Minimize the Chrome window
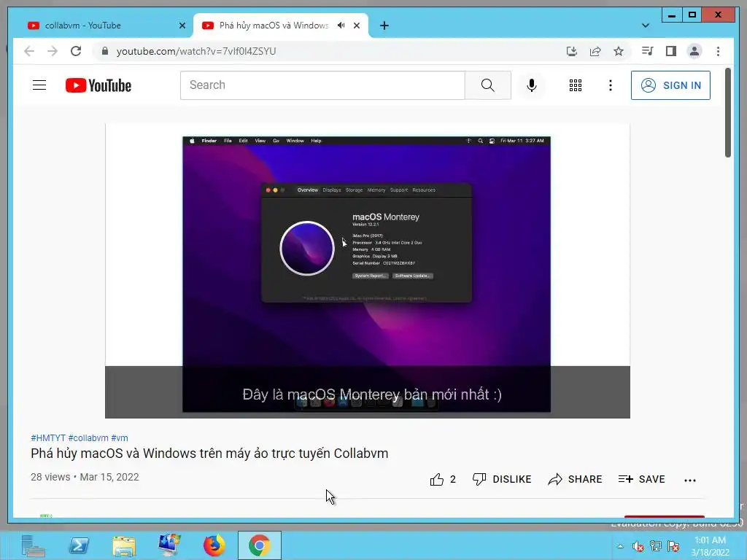The image size is (747, 560). click(672, 15)
